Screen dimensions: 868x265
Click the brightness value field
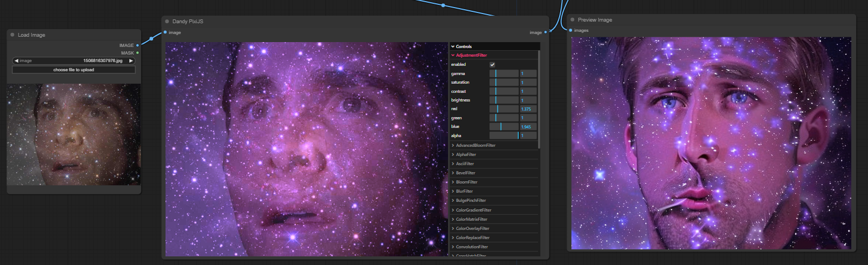tap(528, 100)
